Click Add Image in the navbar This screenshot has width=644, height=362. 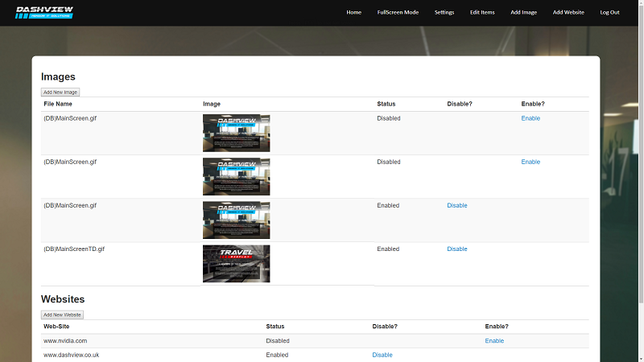tap(523, 12)
